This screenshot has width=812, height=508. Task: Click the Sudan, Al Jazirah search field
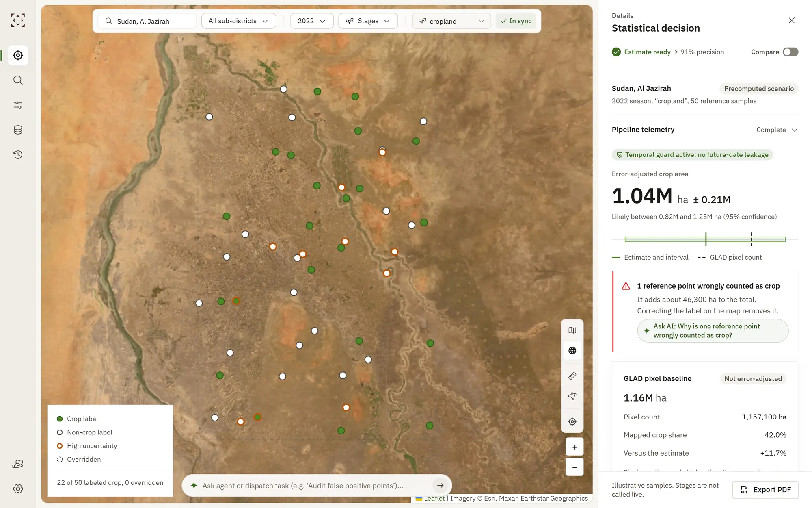pyautogui.click(x=147, y=21)
